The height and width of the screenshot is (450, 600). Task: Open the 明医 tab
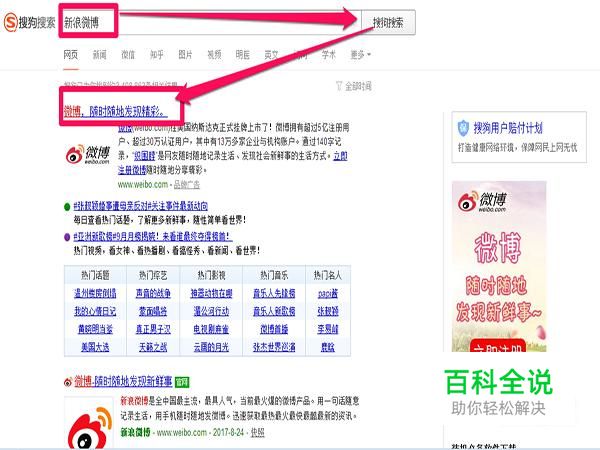coord(243,55)
